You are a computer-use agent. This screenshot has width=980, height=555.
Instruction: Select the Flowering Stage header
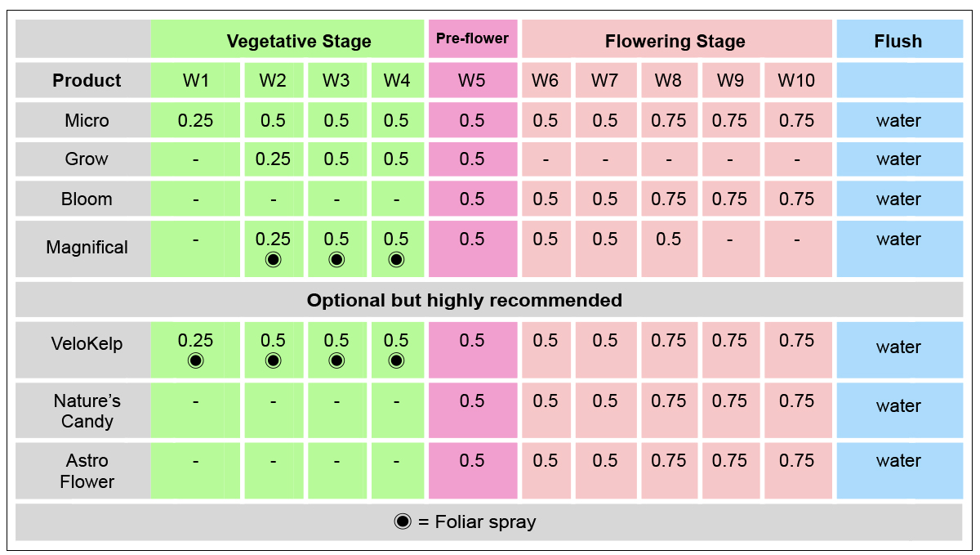(x=675, y=41)
